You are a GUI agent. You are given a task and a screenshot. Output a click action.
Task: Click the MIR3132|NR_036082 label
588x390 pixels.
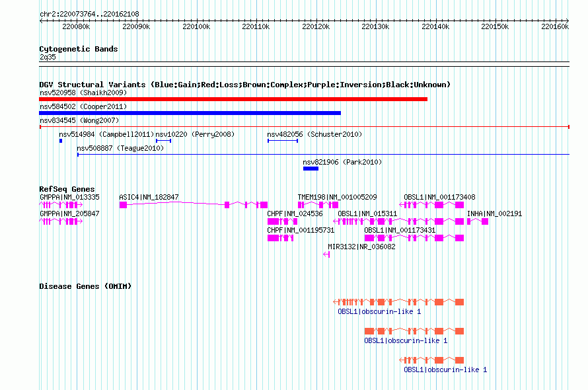click(x=361, y=247)
